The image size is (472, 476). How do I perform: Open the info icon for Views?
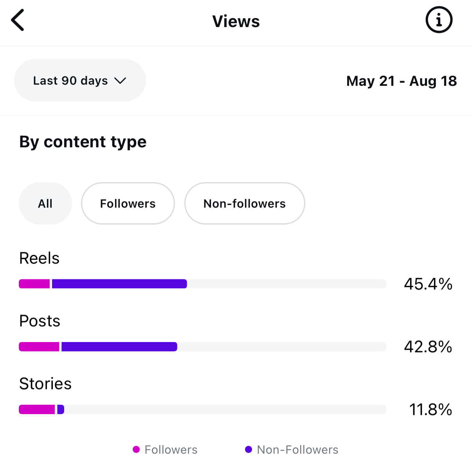439,20
